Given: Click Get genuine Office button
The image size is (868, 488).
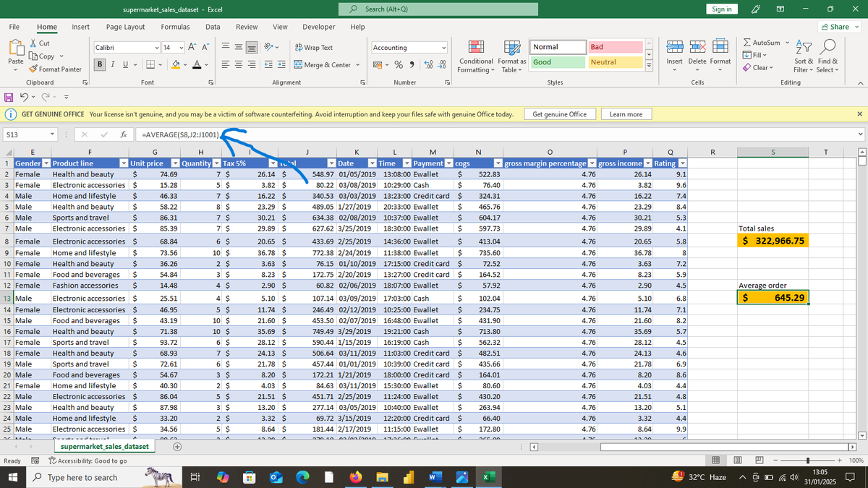Looking at the screenshot, I should click(560, 114).
